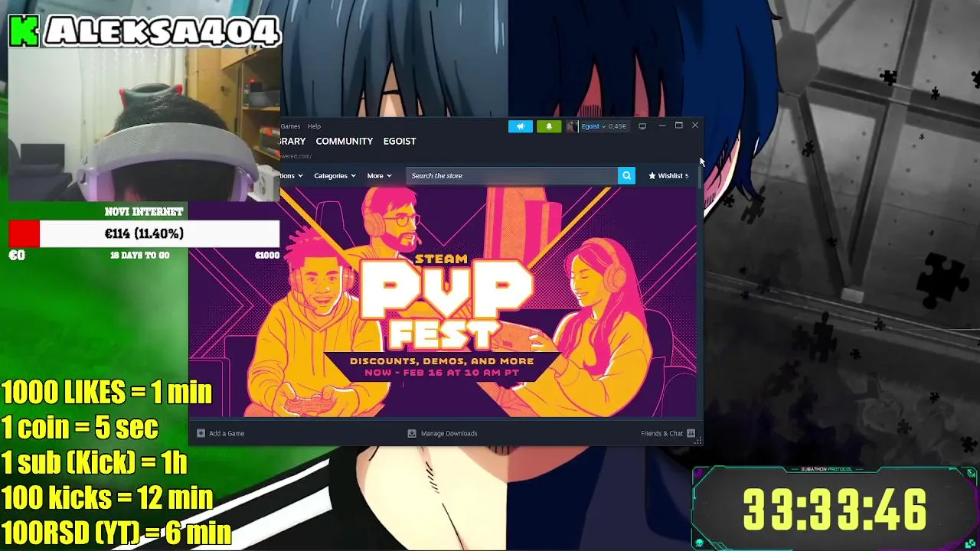Click the green Kick logo overlay
The height and width of the screenshot is (551, 980).
(24, 31)
